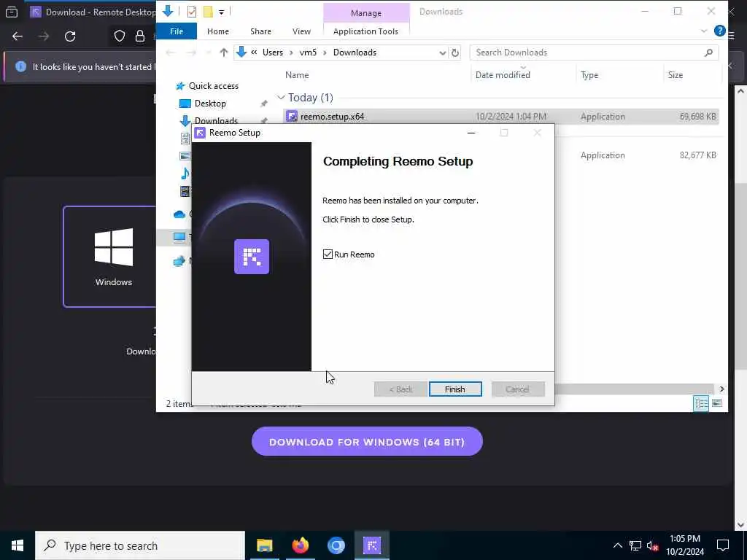Open the File tab in Explorer
The width and height of the screenshot is (747, 560).
[177, 31]
